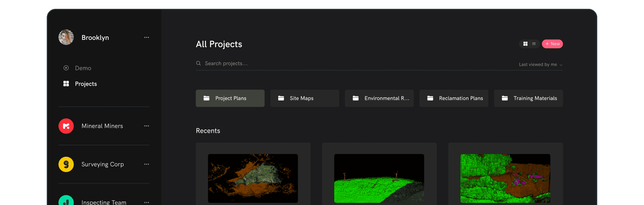Select the Inspecting Team workspace
Screen dimensions: 644x205
pos(104,202)
